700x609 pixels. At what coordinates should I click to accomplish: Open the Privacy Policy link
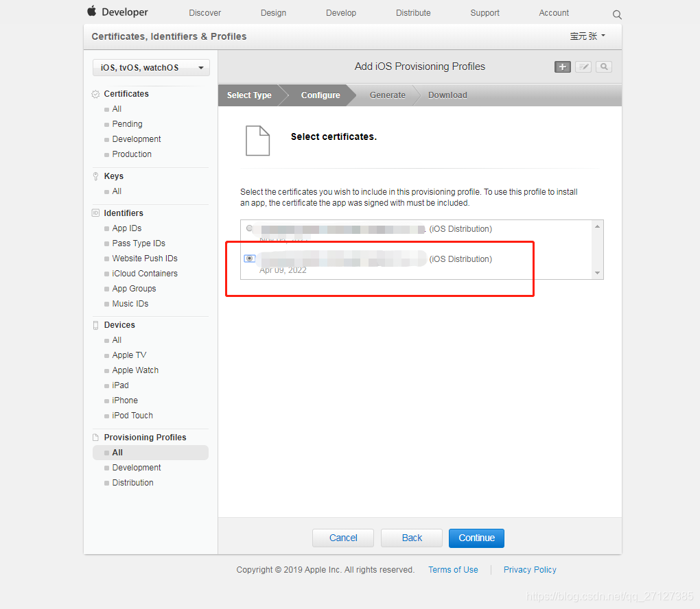tap(530, 570)
